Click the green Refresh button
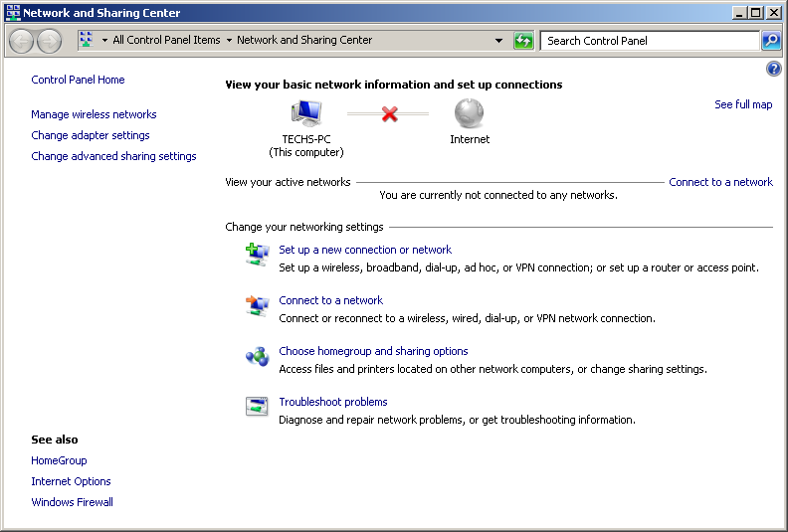 point(523,40)
